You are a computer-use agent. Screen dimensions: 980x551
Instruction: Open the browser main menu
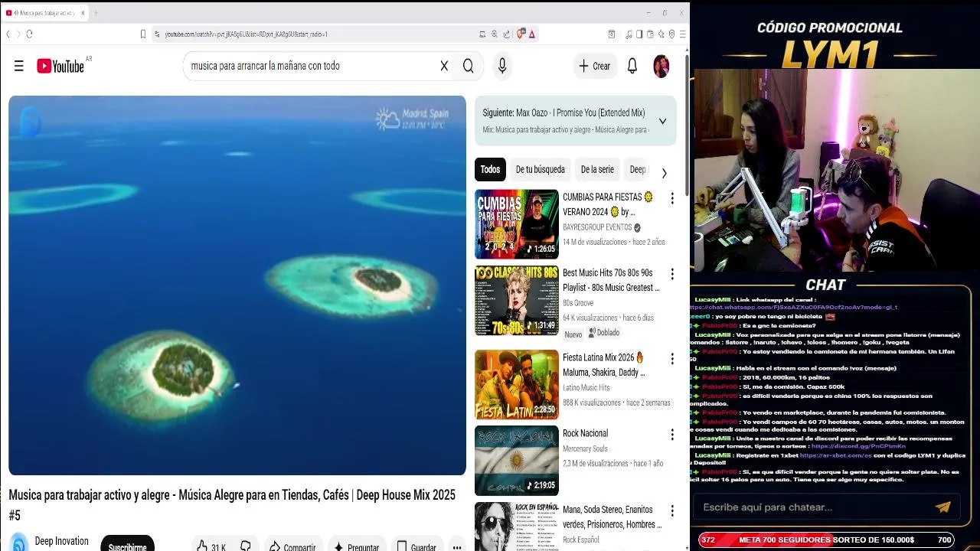(682, 34)
